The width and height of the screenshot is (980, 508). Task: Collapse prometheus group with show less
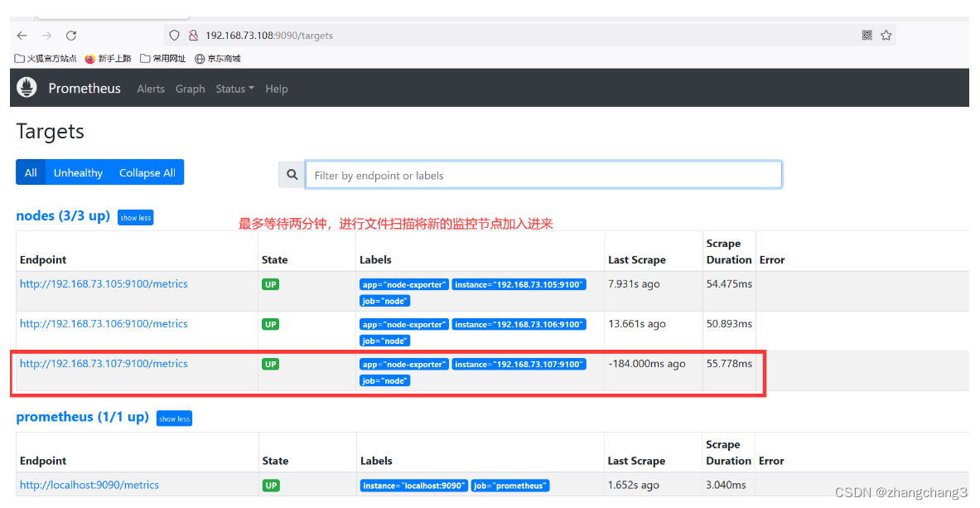click(x=174, y=419)
